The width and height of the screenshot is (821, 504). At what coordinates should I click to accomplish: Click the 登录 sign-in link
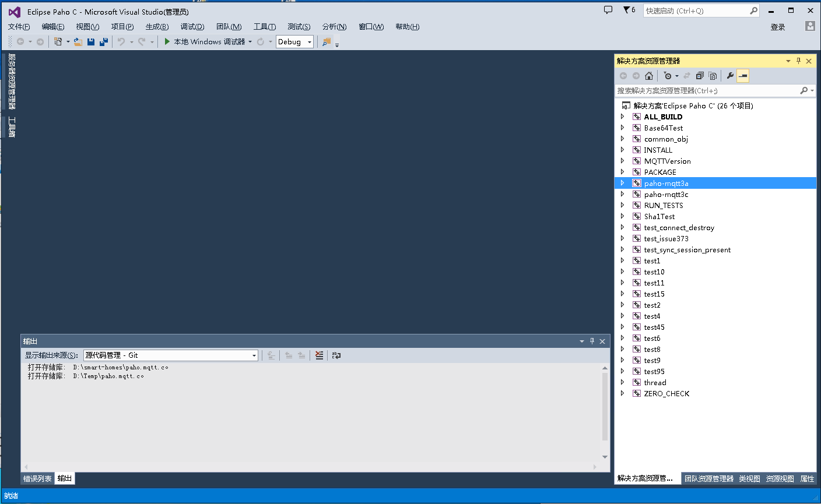(x=778, y=27)
